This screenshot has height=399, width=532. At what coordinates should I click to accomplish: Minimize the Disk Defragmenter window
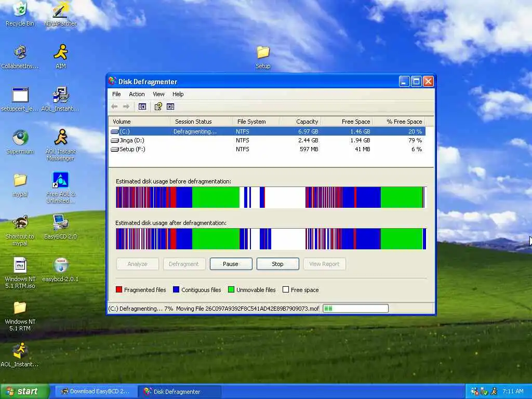coord(404,82)
